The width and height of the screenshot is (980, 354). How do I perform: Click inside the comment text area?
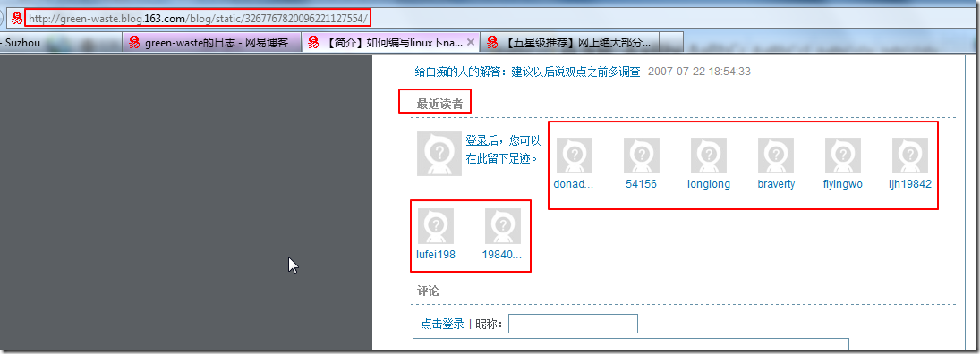[x=631, y=346]
